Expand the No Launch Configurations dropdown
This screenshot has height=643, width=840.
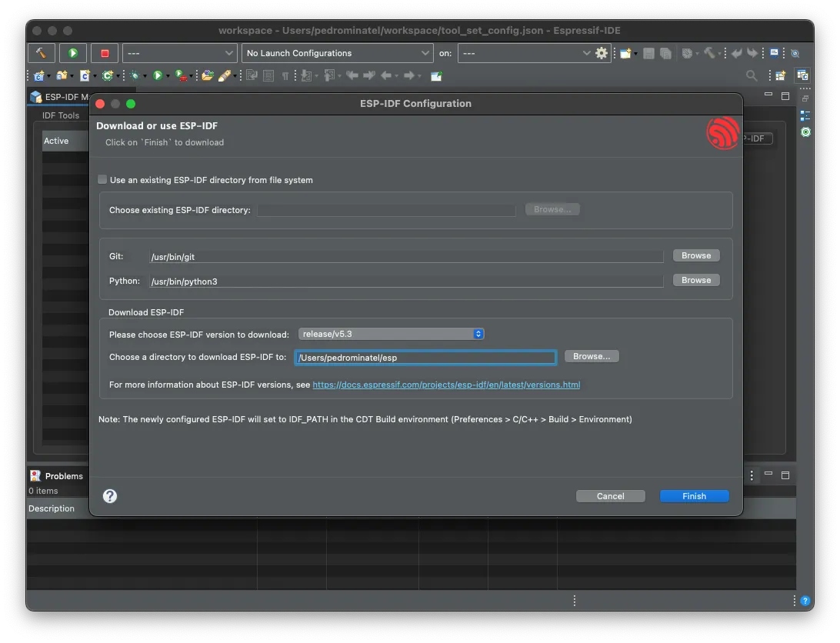pyautogui.click(x=338, y=53)
